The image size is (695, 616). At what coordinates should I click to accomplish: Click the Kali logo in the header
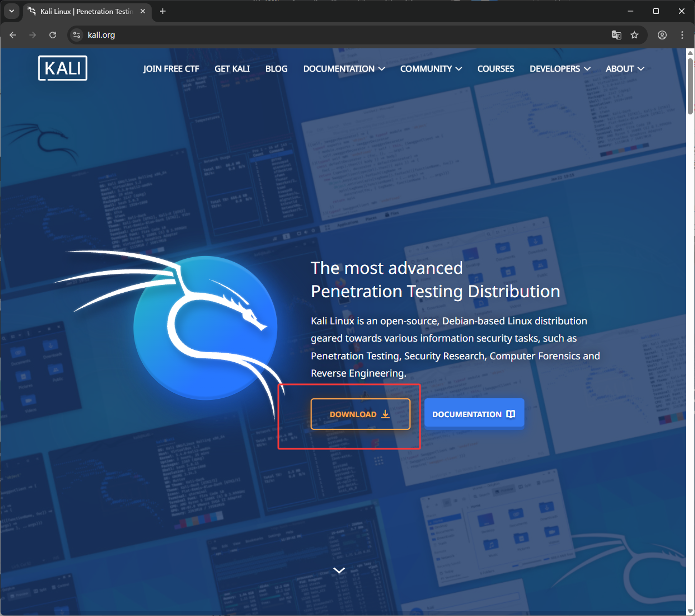click(x=63, y=68)
